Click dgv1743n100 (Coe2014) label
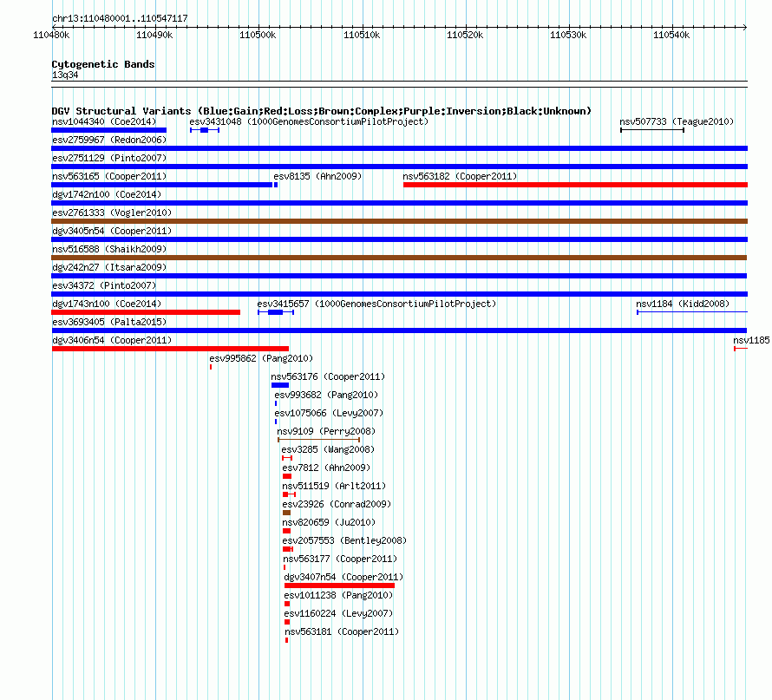The image size is (772, 700). 107,304
